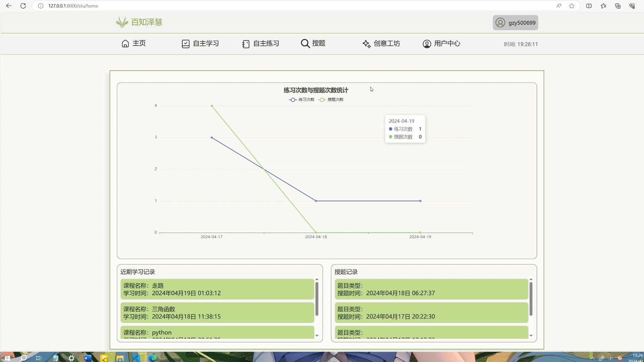Open browser essentials heart icon
The height and width of the screenshot is (362, 644).
click(x=632, y=6)
